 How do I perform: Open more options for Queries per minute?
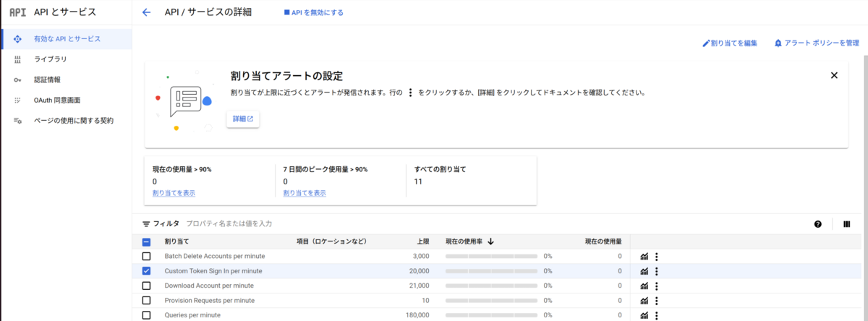click(657, 315)
